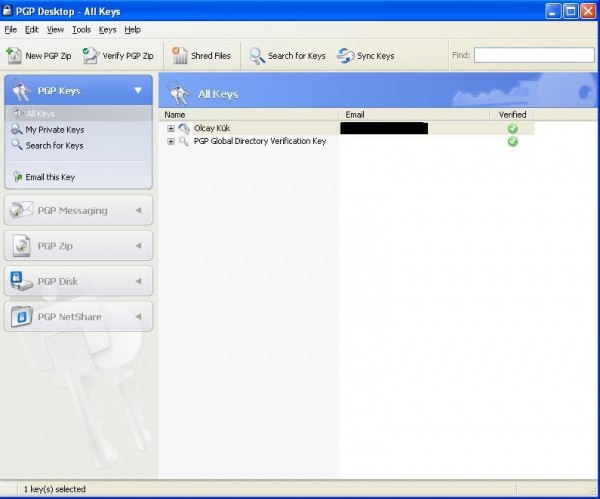Open the Help menu

coord(133,29)
